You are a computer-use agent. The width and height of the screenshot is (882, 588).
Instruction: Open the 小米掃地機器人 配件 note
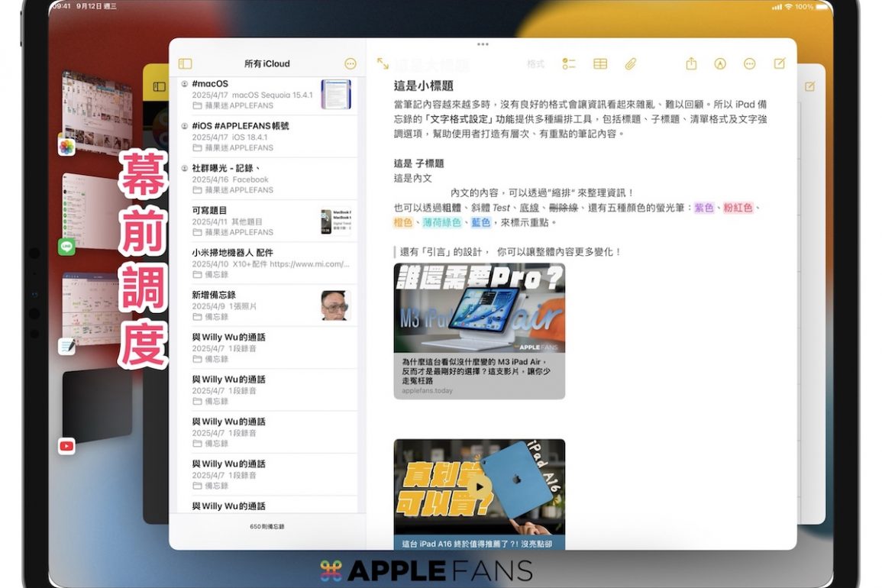[267, 263]
